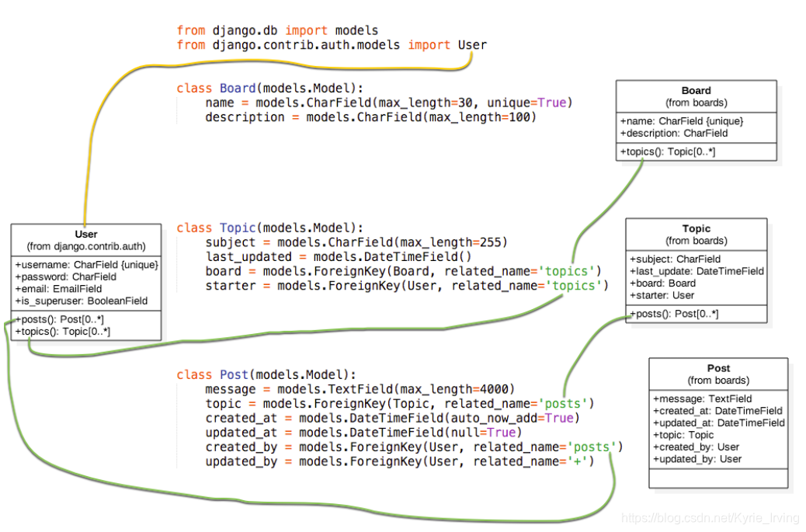Select the Board name CharField code line
The width and height of the screenshot is (806, 532).
(388, 103)
